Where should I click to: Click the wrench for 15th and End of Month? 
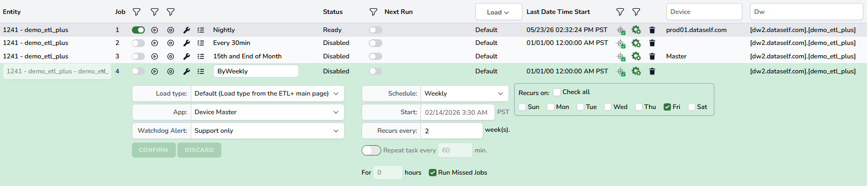point(187,56)
